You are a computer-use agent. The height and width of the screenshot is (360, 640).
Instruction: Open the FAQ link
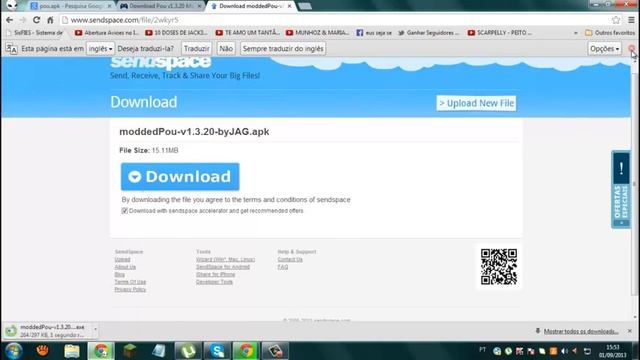coord(282,267)
